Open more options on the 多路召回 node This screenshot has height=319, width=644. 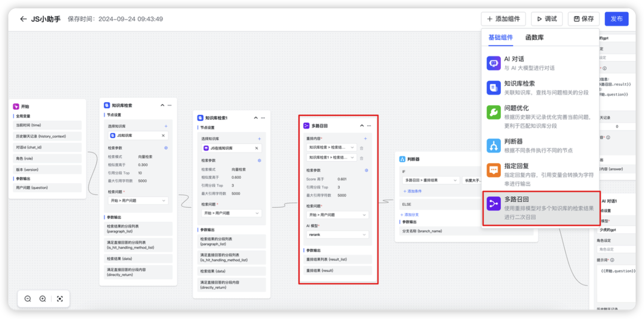369,126
